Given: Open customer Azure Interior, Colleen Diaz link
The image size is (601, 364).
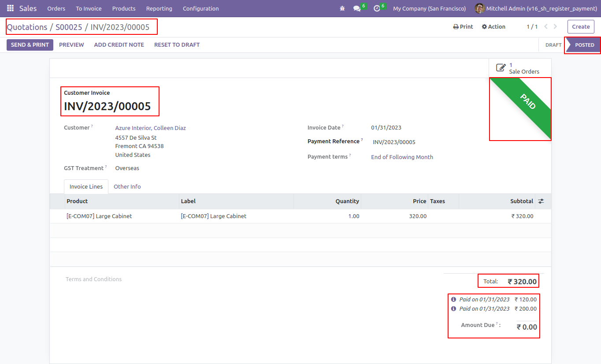Looking at the screenshot, I should (151, 128).
